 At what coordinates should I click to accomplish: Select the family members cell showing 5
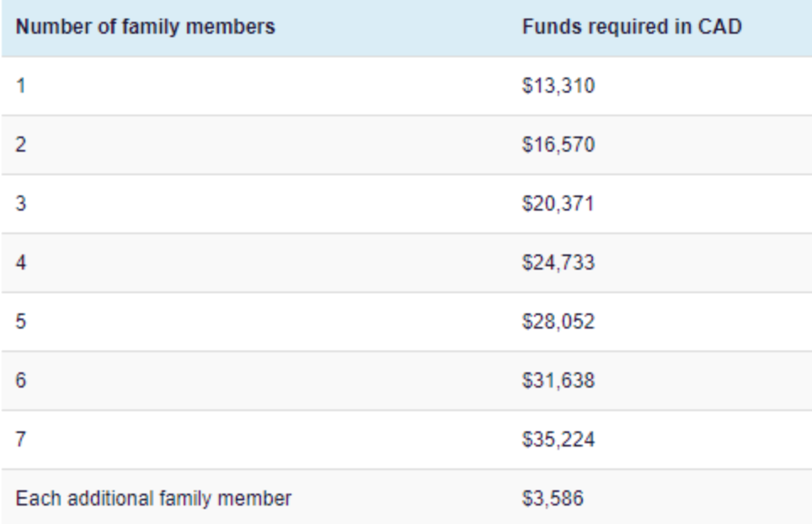20,321
